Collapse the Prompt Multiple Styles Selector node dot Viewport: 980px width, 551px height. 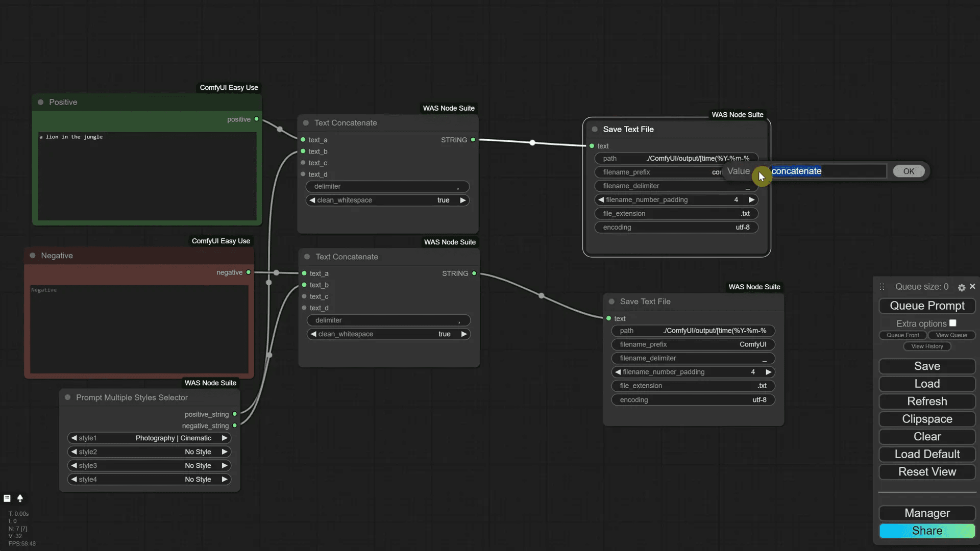point(68,397)
